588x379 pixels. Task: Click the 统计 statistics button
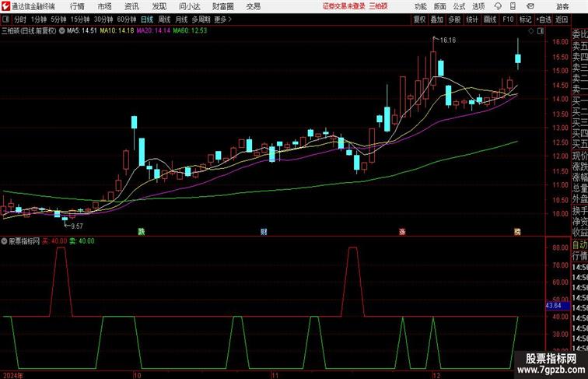(472, 19)
